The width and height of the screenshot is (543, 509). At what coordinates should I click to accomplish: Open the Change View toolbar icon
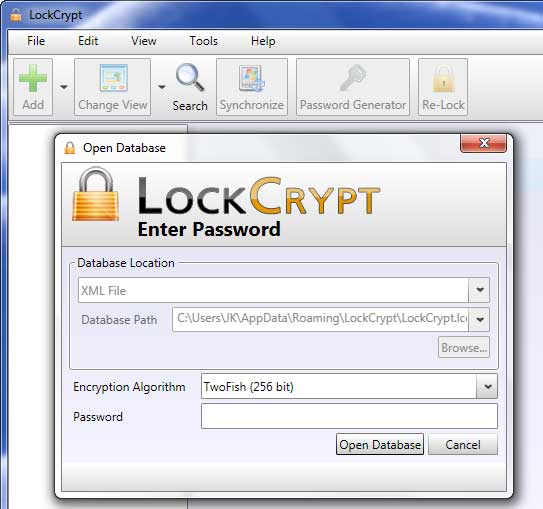(x=113, y=78)
